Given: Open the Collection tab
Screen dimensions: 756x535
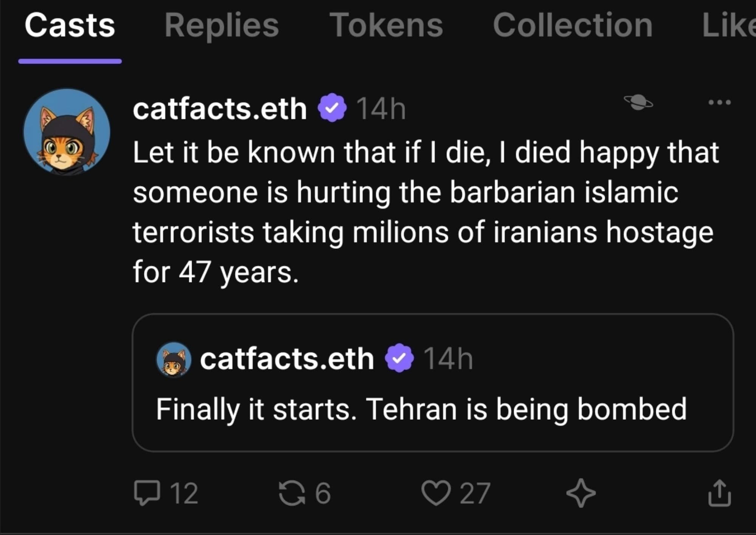Looking at the screenshot, I should (x=572, y=26).
